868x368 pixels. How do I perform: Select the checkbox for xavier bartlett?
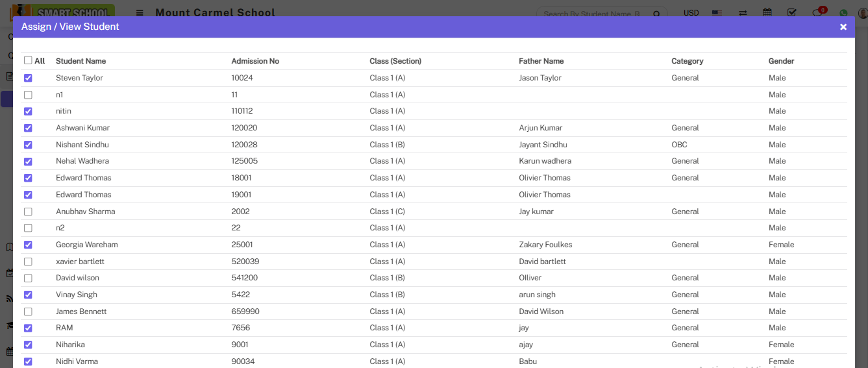pyautogui.click(x=28, y=262)
